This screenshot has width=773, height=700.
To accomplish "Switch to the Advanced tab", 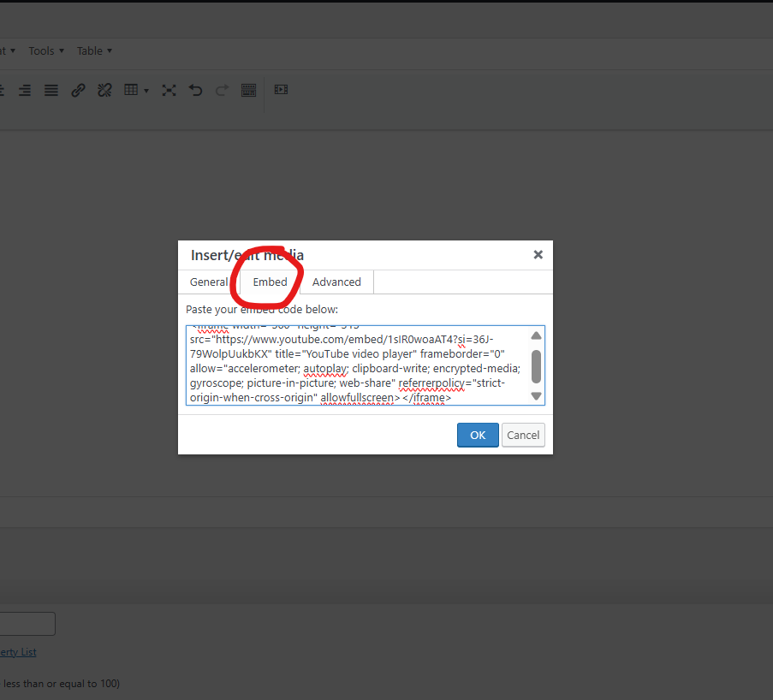I will 336,282.
